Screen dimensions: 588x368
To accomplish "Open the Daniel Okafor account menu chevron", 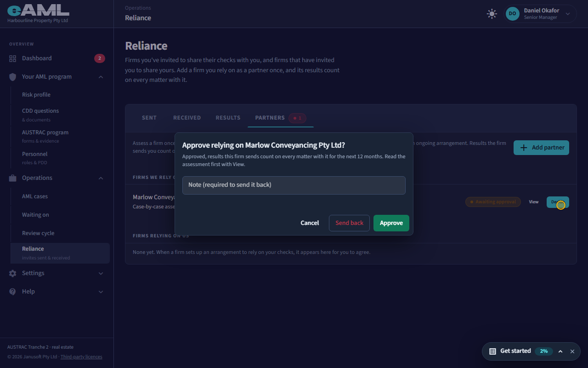I will [568, 14].
